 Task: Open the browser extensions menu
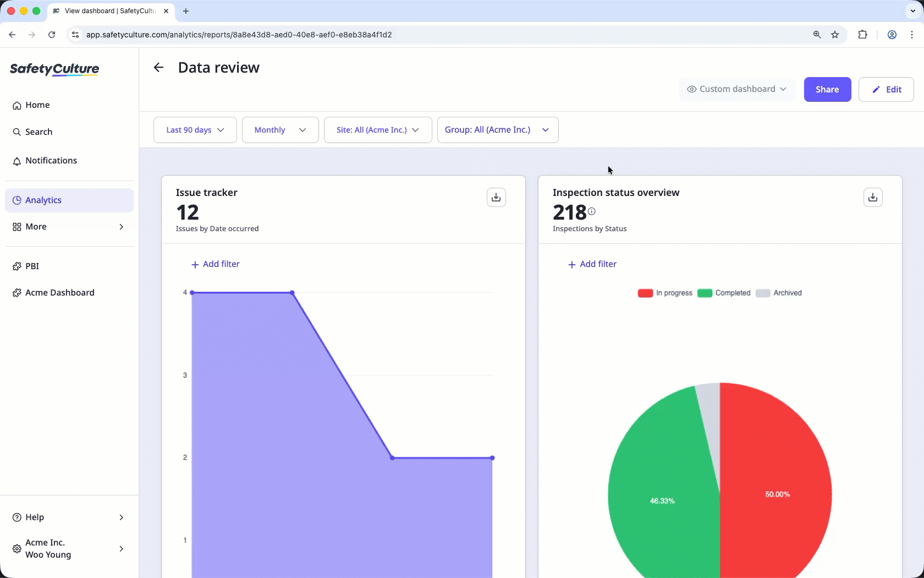(862, 35)
